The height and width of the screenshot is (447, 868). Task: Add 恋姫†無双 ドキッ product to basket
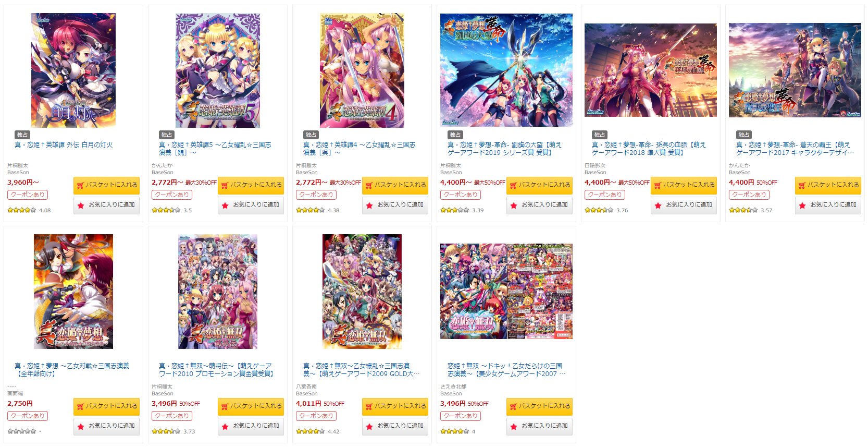click(x=539, y=406)
